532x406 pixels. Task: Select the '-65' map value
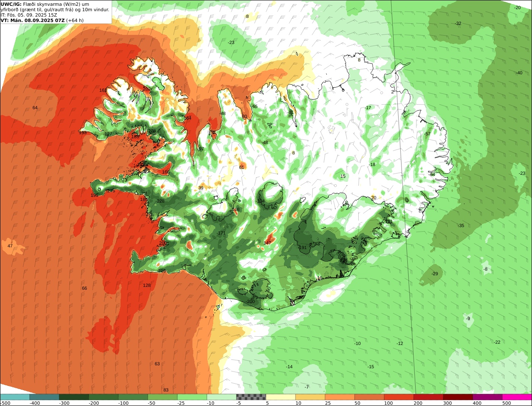[254, 107]
